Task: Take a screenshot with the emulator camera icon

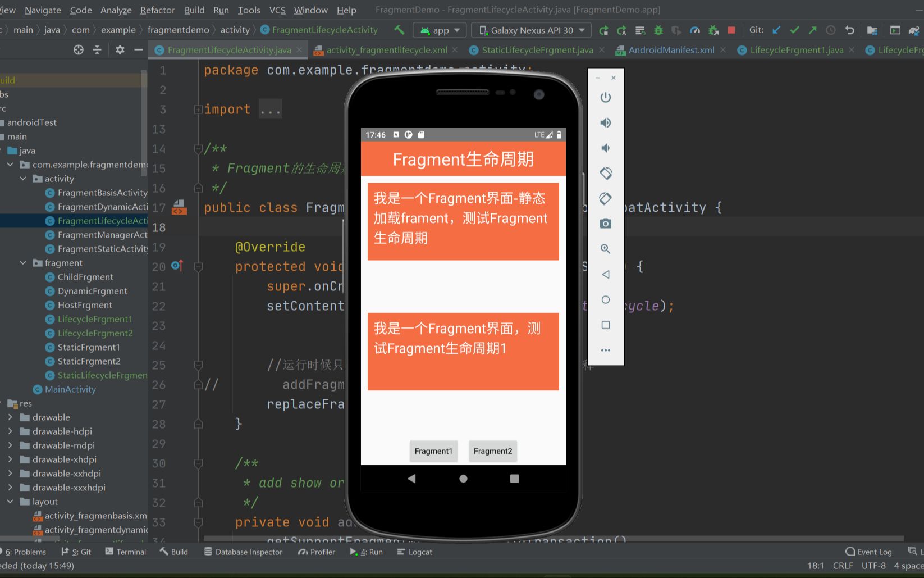Action: point(605,224)
